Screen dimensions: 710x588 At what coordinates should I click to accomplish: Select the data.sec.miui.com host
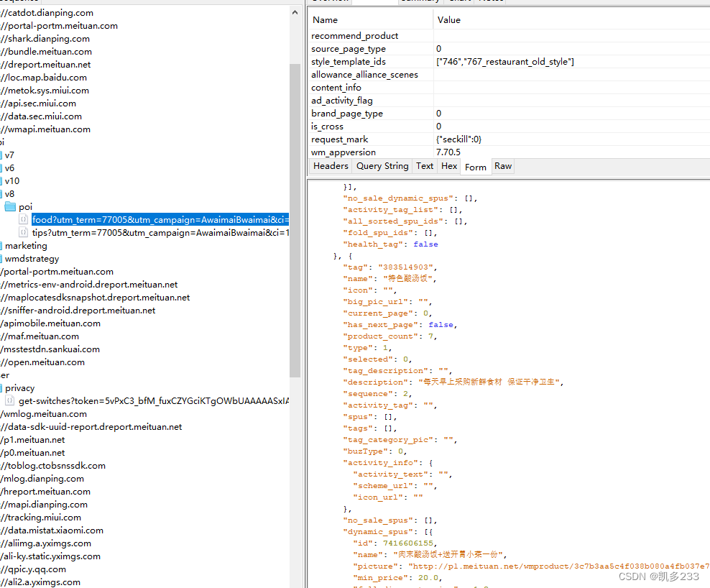click(41, 116)
